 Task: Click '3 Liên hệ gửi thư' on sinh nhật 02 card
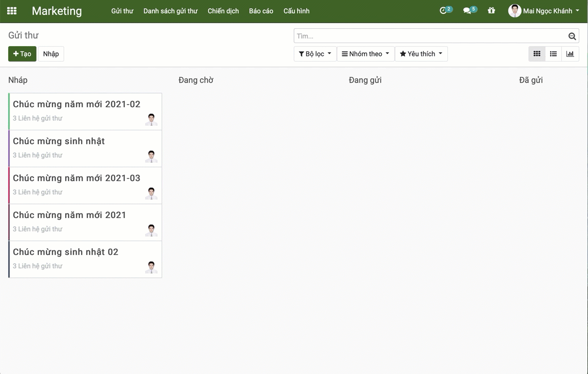[x=37, y=266]
